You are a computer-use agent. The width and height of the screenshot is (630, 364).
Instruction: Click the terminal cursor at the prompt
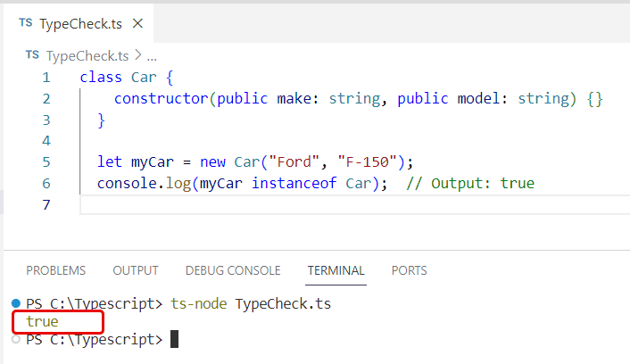coord(174,339)
